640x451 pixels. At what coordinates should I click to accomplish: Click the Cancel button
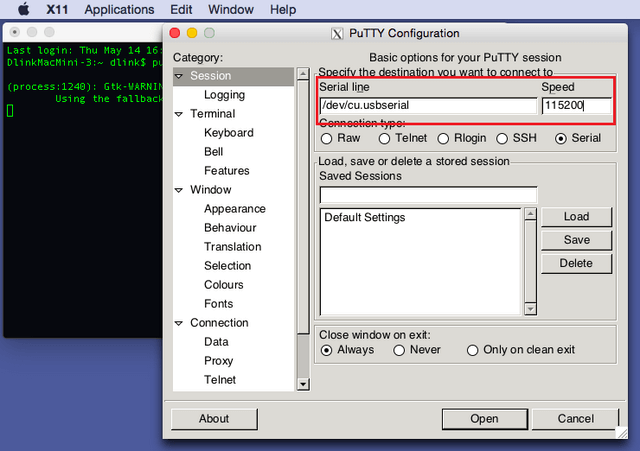[x=576, y=419]
